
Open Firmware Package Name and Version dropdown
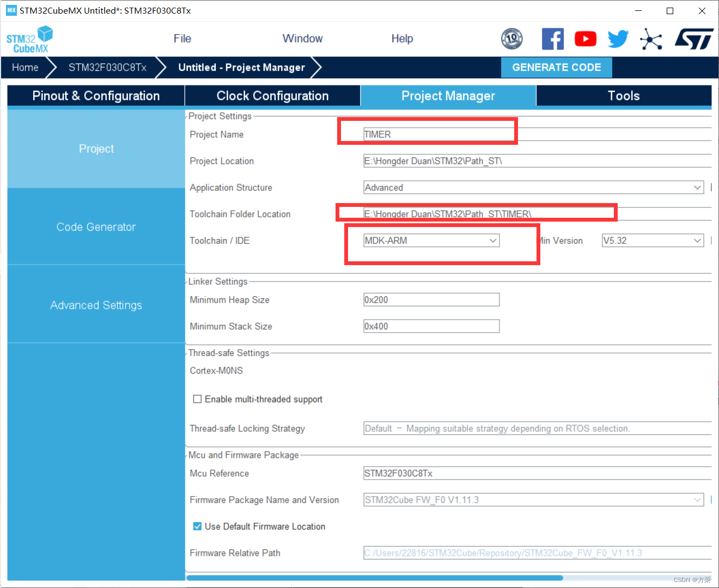click(534, 500)
